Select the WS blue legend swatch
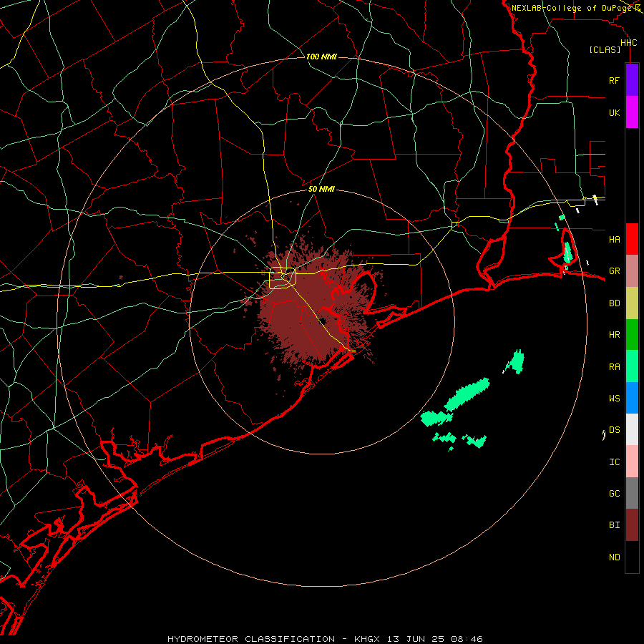Screen dimensions: 644x644 [632, 398]
